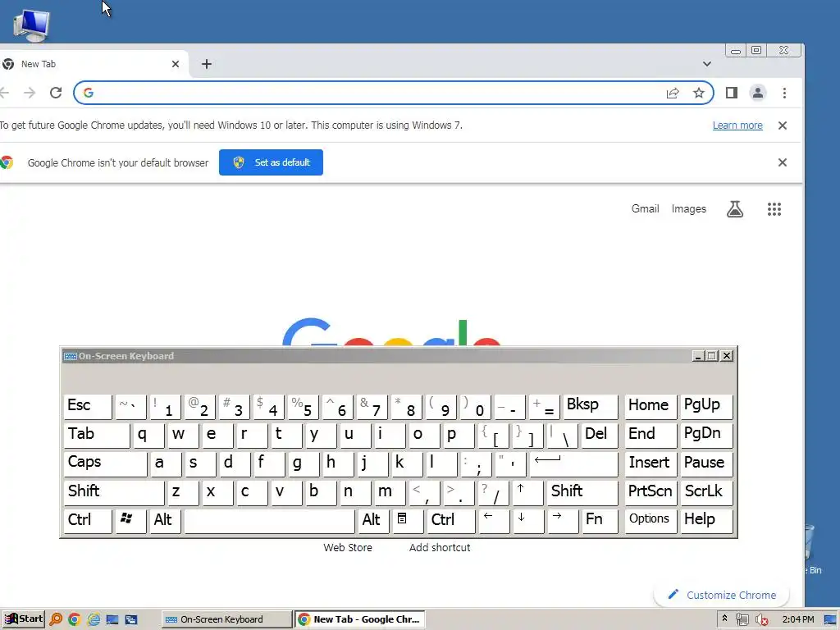The image size is (840, 630).
Task: Open the Windows Start menu
Action: (x=23, y=619)
